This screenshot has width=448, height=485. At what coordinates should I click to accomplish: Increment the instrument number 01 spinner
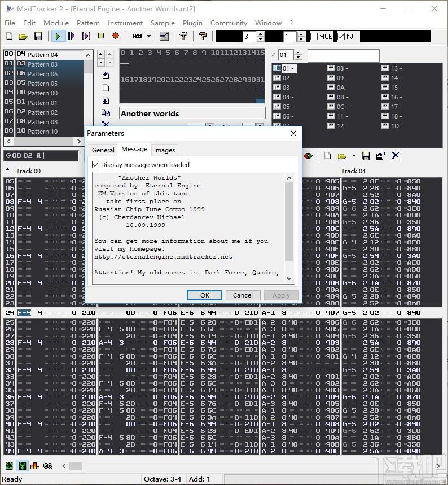[298, 53]
